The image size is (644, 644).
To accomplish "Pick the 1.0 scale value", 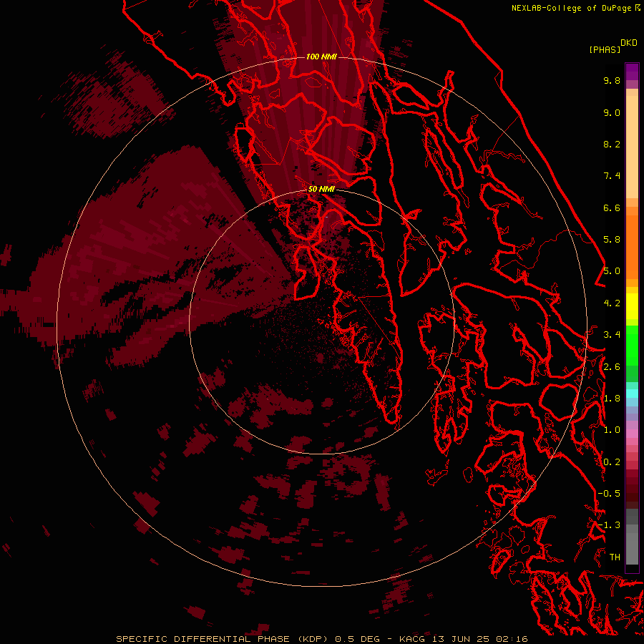I will pos(612,430).
